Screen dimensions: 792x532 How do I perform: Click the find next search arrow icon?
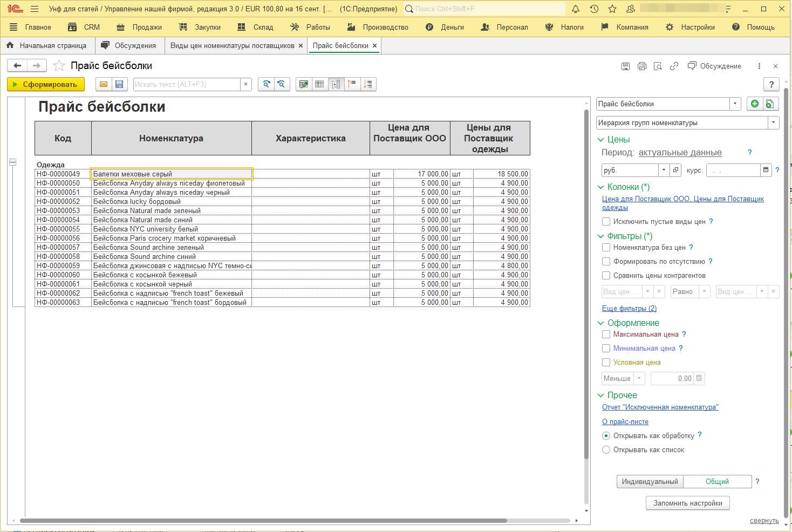(x=267, y=84)
